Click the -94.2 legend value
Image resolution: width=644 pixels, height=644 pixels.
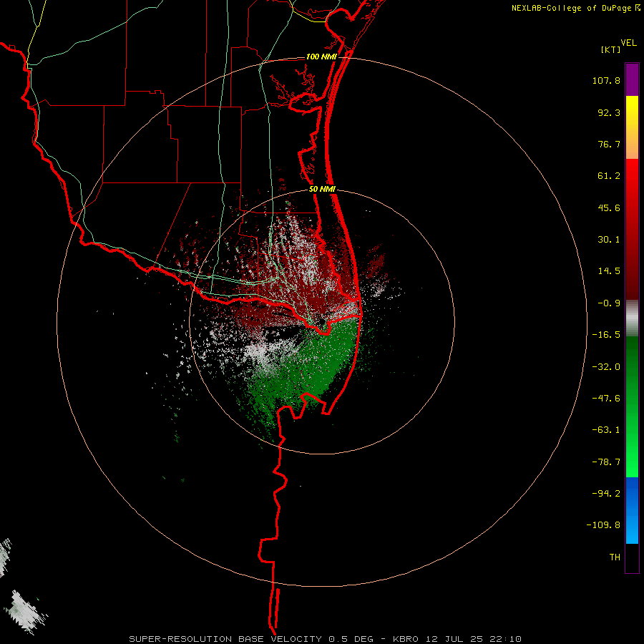click(606, 493)
